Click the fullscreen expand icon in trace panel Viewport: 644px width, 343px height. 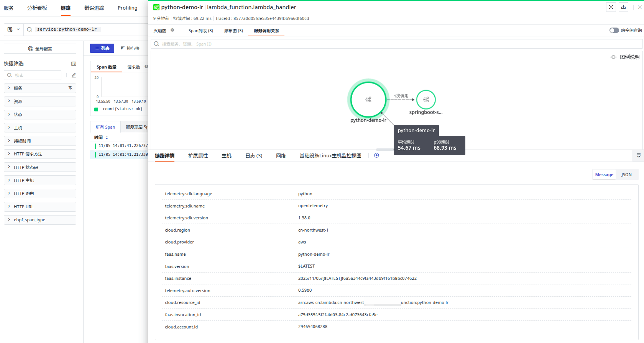611,7
